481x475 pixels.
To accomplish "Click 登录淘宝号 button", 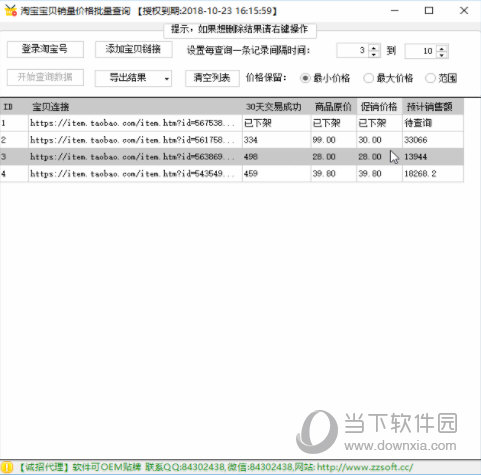I will click(x=45, y=49).
